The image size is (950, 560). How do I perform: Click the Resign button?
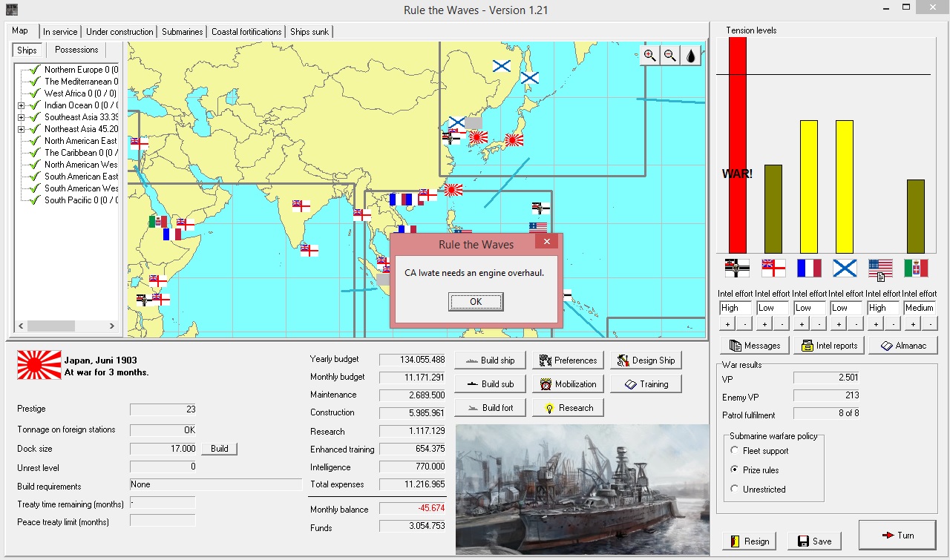click(750, 541)
